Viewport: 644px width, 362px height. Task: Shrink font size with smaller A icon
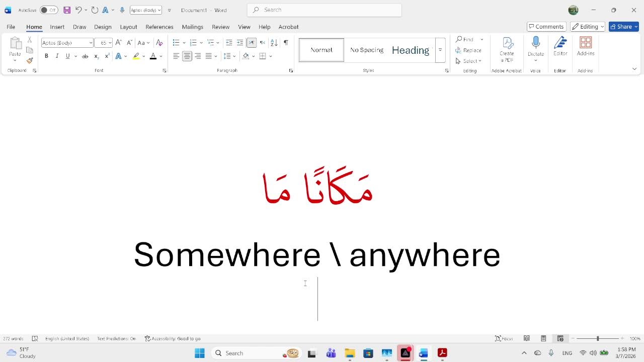tap(129, 43)
